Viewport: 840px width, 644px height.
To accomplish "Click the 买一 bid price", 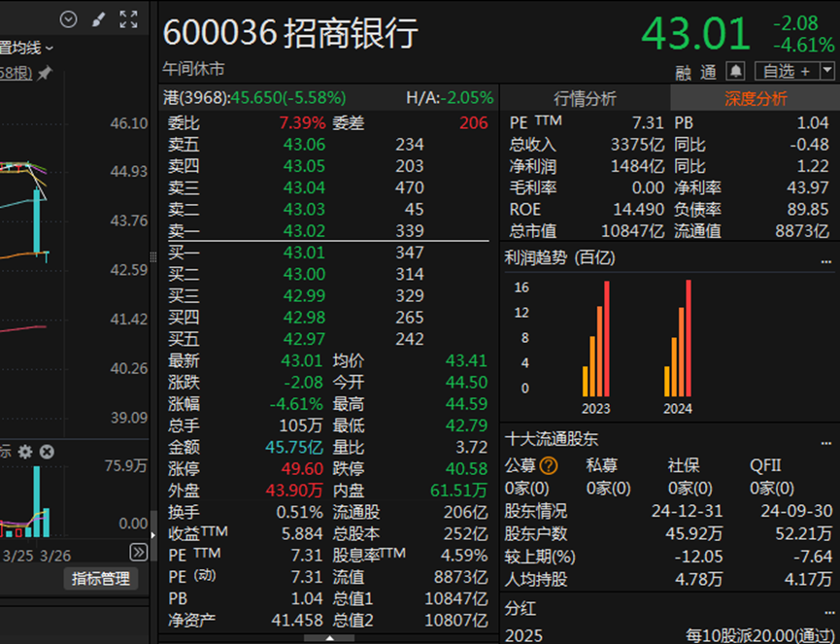I will [x=304, y=253].
